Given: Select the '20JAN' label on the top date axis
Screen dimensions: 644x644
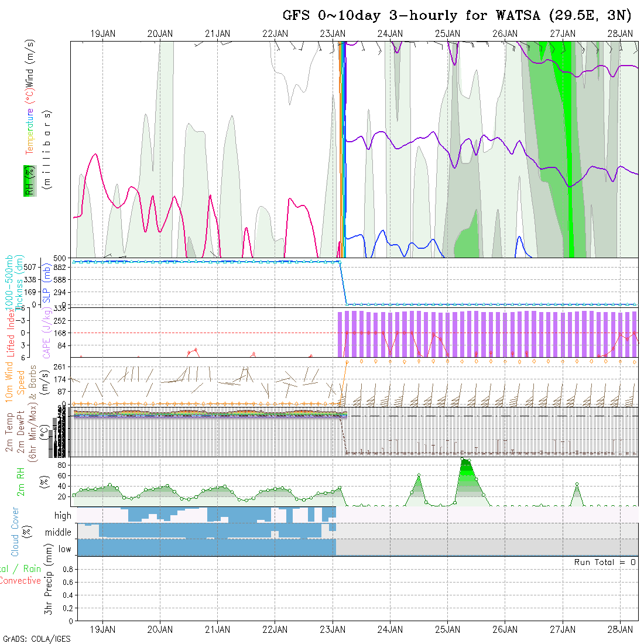Looking at the screenshot, I should tap(160, 34).
